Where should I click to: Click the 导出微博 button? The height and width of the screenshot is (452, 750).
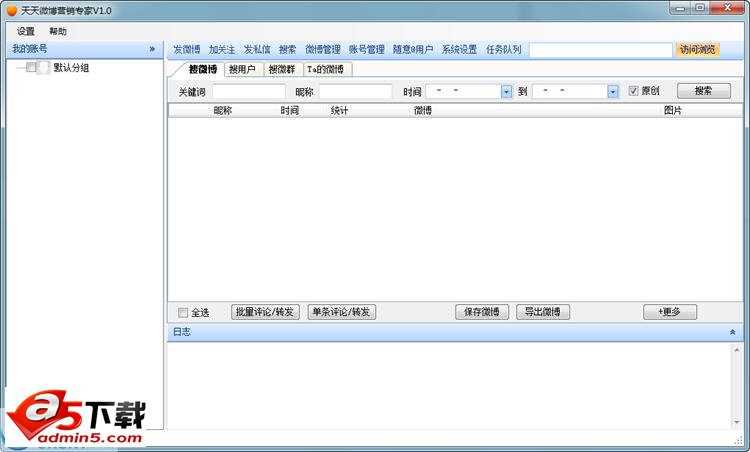[542, 312]
